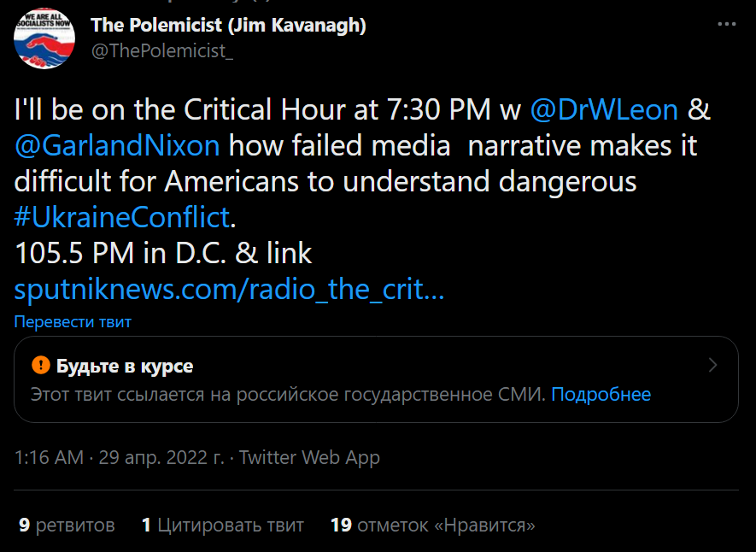756x552 pixels.
Task: Visit the @GarlandNixon mention
Action: (x=117, y=145)
